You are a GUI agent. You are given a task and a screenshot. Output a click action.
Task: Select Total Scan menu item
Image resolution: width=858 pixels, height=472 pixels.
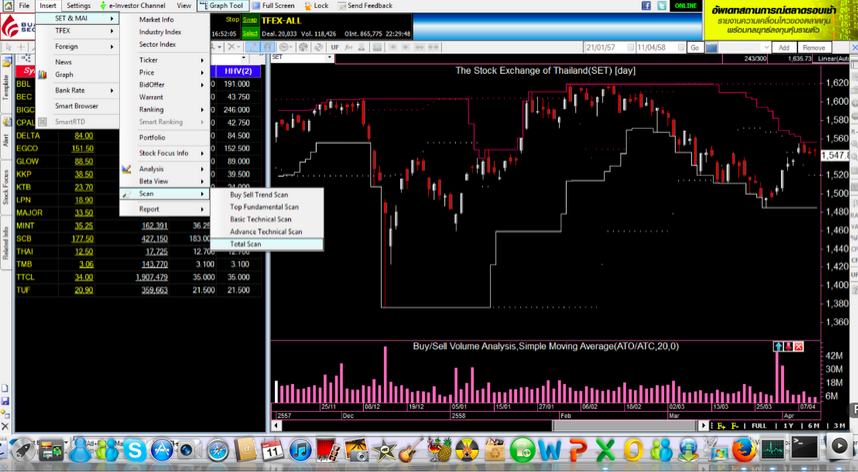click(x=267, y=244)
